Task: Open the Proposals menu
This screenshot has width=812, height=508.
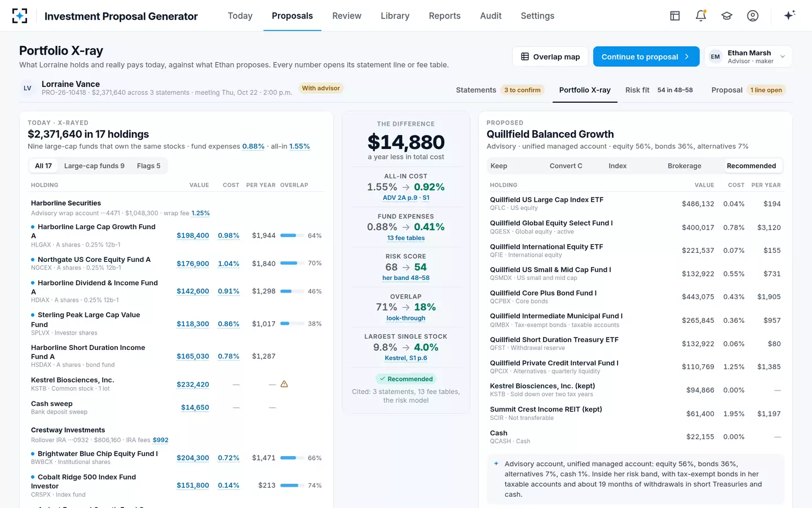Action: (x=292, y=16)
